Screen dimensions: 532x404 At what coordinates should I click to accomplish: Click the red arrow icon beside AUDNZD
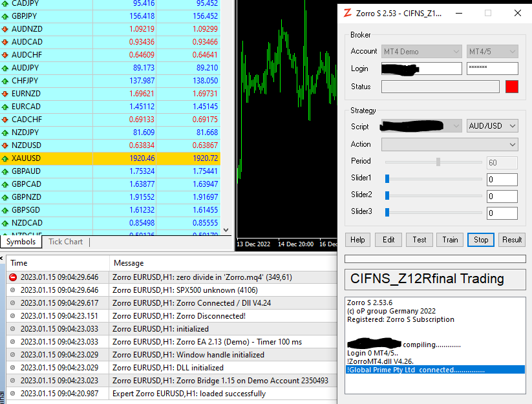click(5, 29)
